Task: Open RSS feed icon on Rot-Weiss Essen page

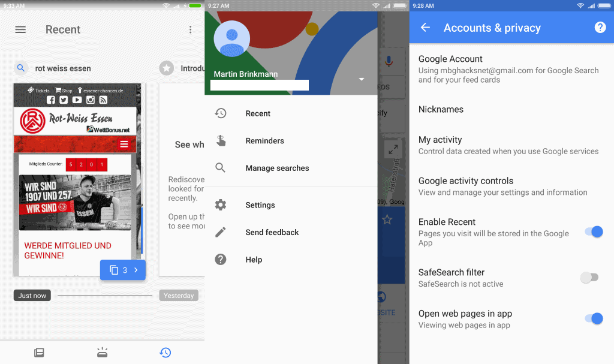Action: tap(103, 100)
